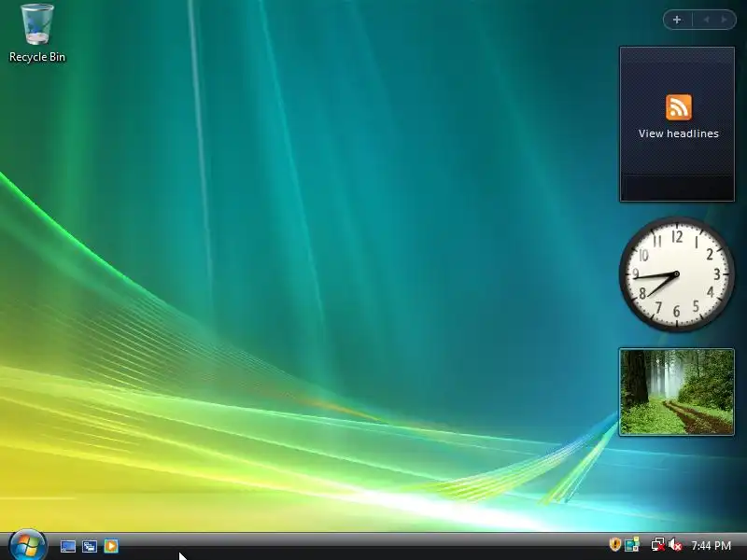Click the Windows Sidebar tray icon

(x=632, y=544)
